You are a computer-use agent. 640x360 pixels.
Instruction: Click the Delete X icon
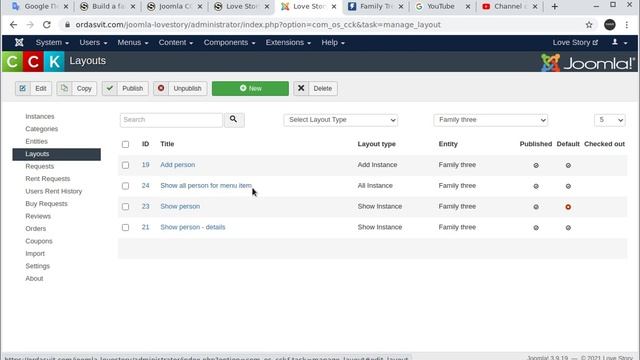(x=301, y=88)
